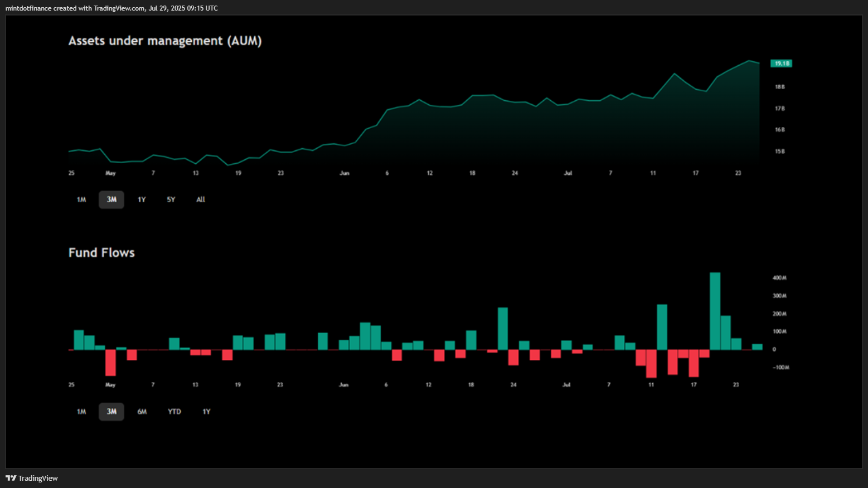This screenshot has width=868, height=488.
Task: Click the 400M label on Fund Flows axis
Action: [779, 278]
